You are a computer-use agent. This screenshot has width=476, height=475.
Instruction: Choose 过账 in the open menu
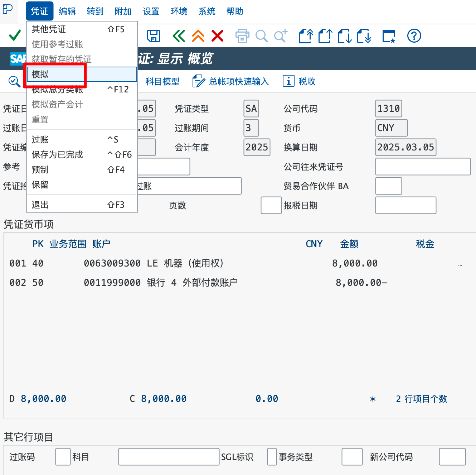click(x=40, y=140)
